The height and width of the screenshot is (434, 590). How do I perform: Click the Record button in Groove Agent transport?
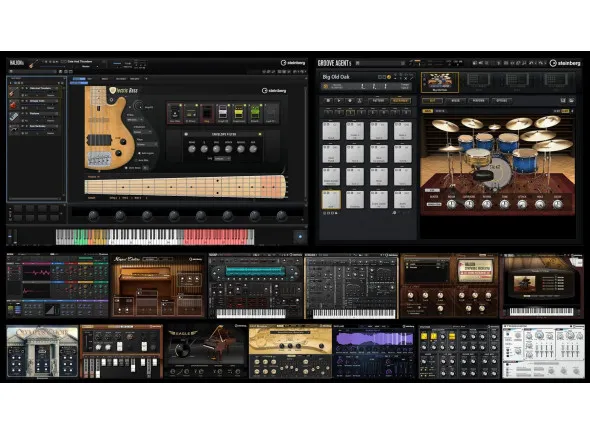349,101
